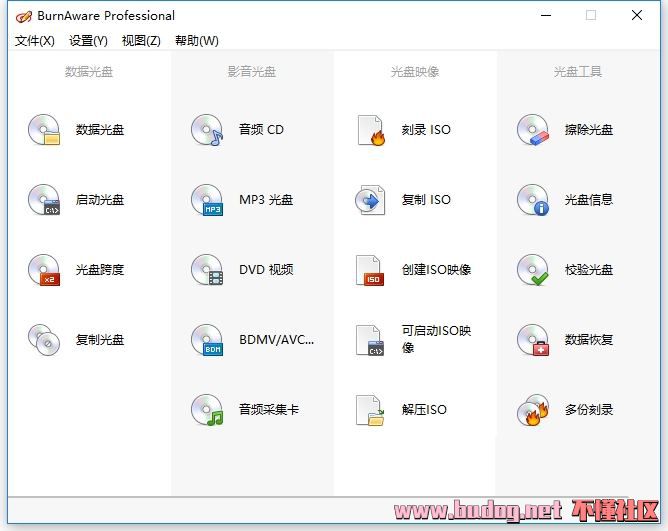The height and width of the screenshot is (531, 668).
Task: Open the BDMV/AVC... BDM disc icon
Action: pos(207,340)
